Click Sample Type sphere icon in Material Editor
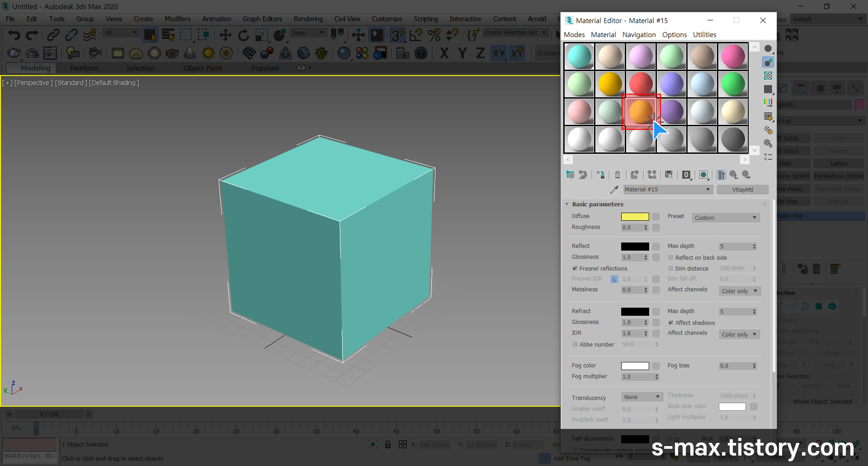This screenshot has height=466, width=868. (768, 48)
